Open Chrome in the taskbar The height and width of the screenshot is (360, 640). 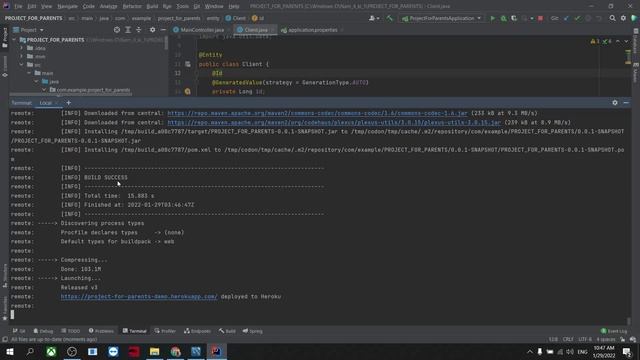pos(175,351)
